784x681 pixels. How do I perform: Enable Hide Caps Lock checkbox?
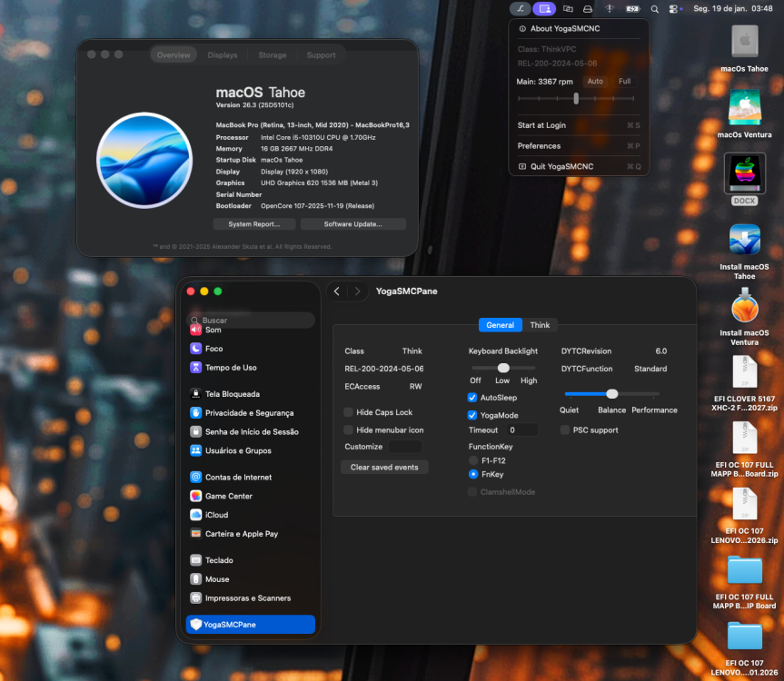click(x=349, y=412)
